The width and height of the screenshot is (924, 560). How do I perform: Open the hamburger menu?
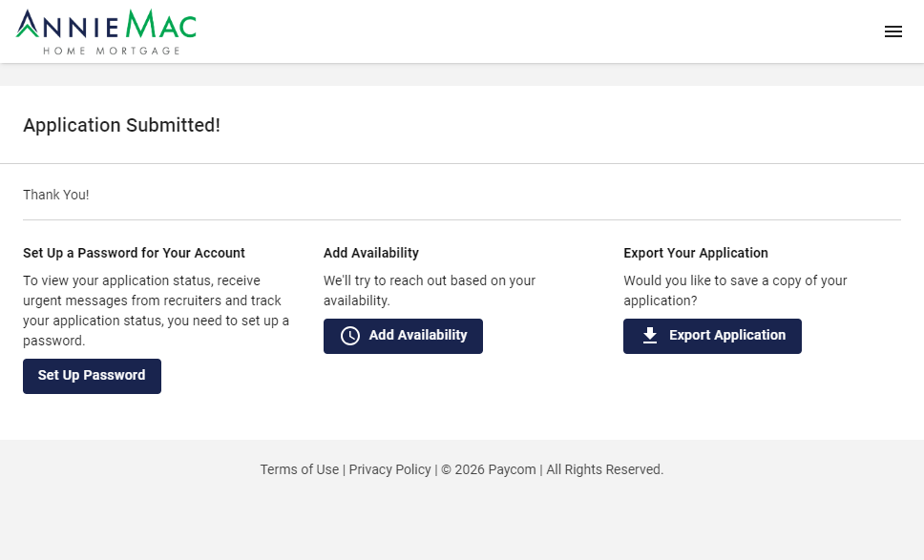click(x=892, y=31)
